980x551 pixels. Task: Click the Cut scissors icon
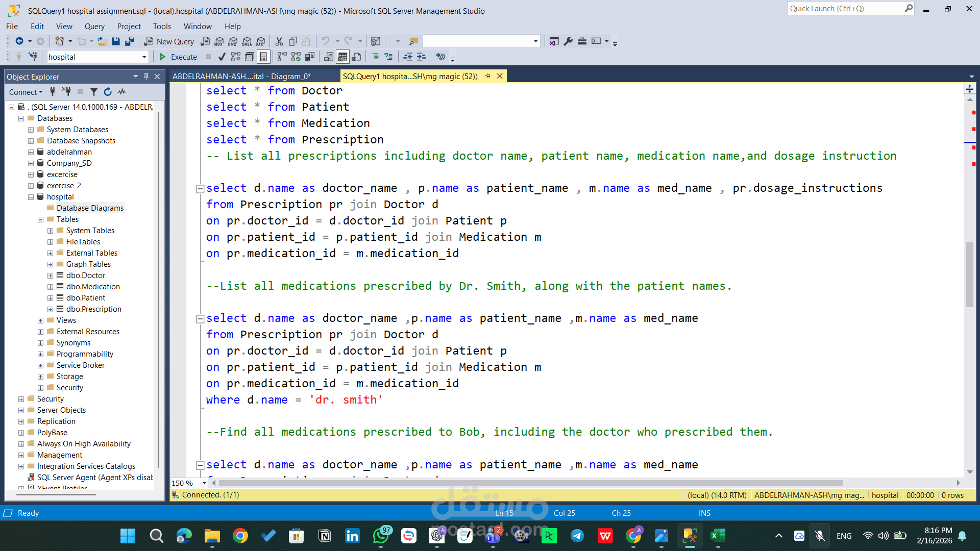click(279, 41)
